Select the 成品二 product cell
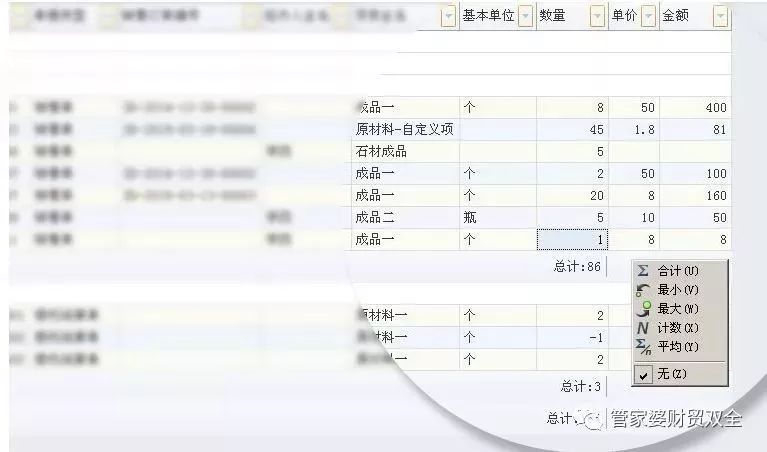767x452 pixels. pyautogui.click(x=406, y=217)
